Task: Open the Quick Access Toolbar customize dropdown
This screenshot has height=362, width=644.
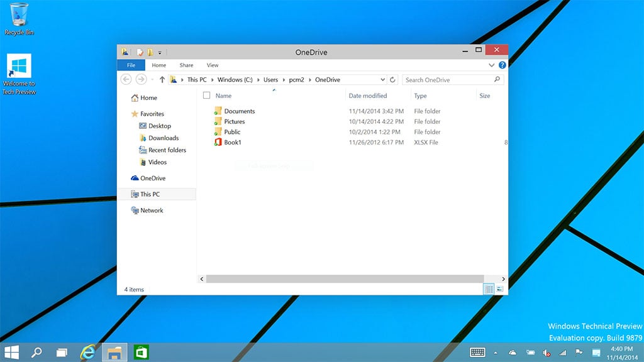Action: [x=160, y=52]
